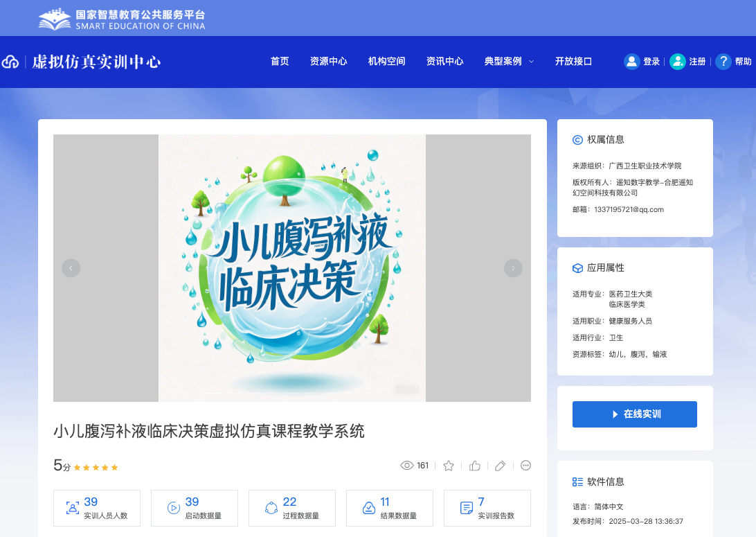Click the help question mark icon
Screen dimensions: 756x537
[x=723, y=62]
